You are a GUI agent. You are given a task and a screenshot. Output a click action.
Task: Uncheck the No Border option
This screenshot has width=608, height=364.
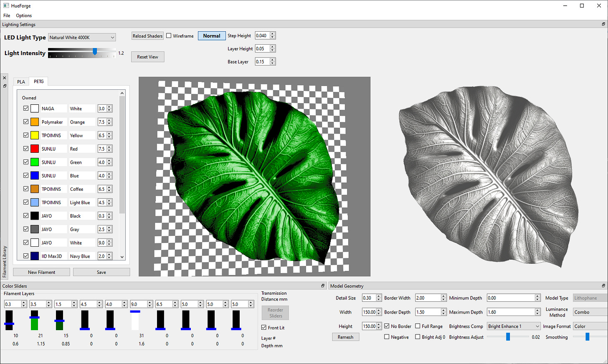click(x=387, y=326)
